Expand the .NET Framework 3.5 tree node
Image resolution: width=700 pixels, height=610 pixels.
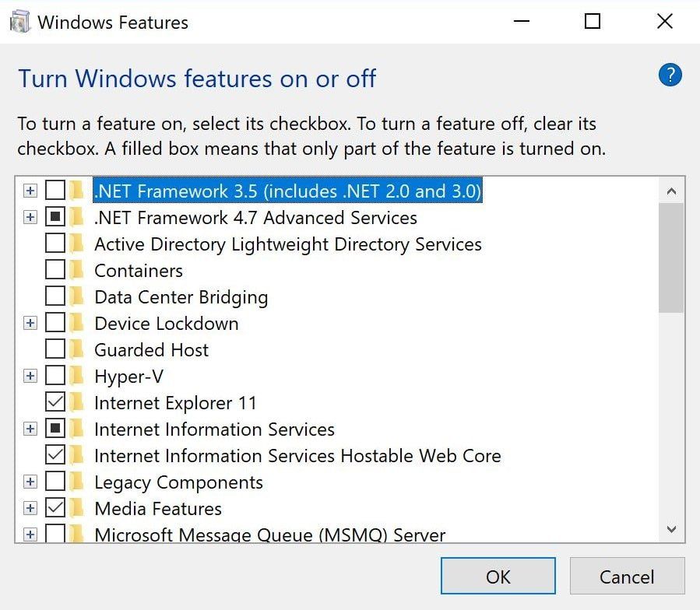(x=30, y=191)
